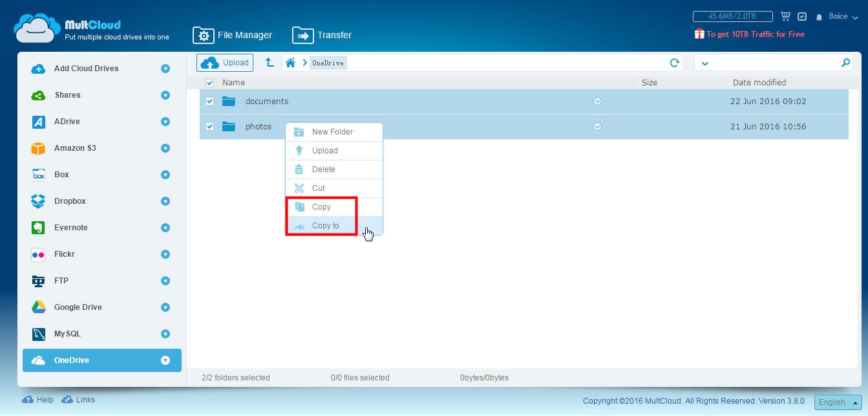The width and height of the screenshot is (868, 416).
Task: Click the documents folder name
Action: coord(267,102)
